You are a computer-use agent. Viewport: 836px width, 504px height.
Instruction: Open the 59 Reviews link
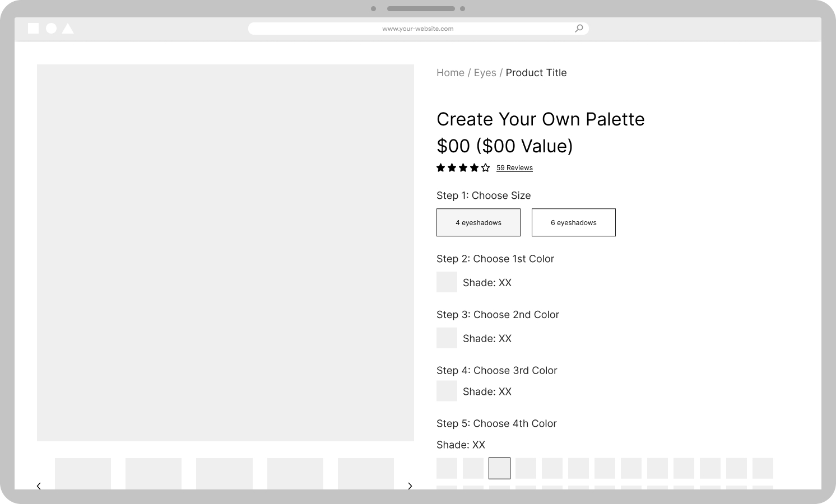coord(514,168)
